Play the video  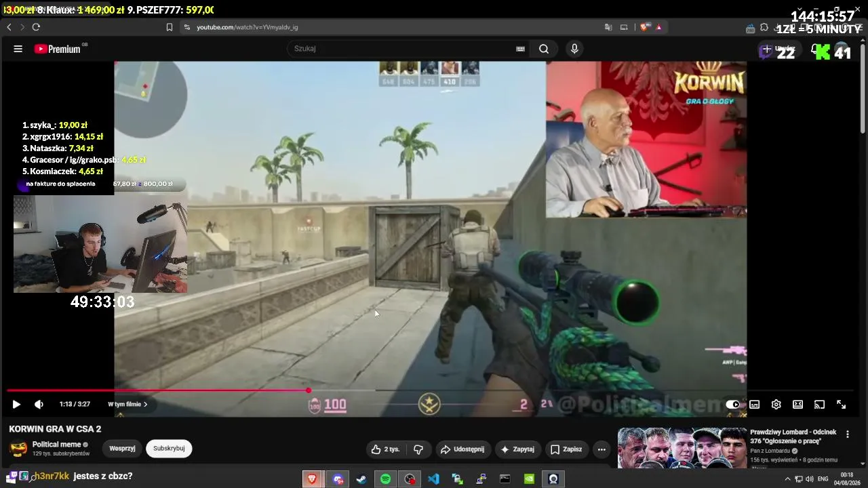pyautogui.click(x=16, y=405)
